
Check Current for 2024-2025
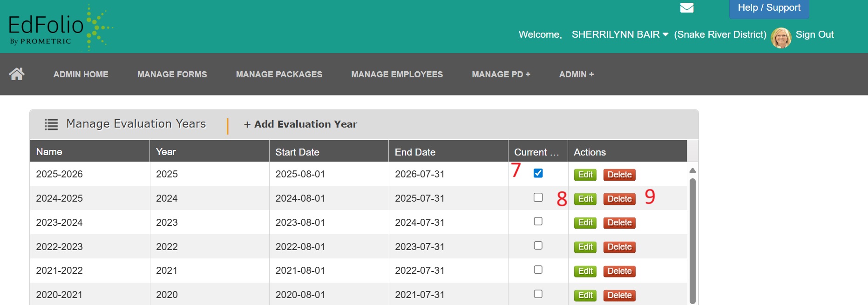(x=538, y=197)
